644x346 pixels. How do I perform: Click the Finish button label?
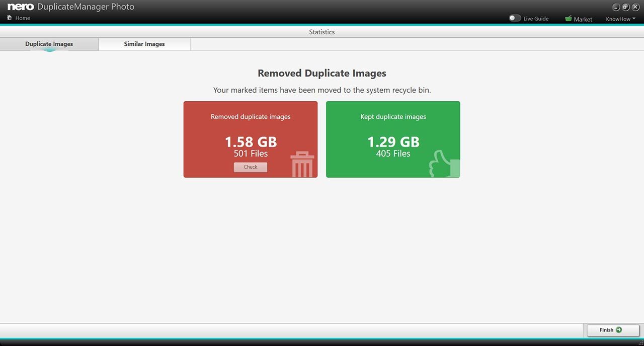point(606,330)
